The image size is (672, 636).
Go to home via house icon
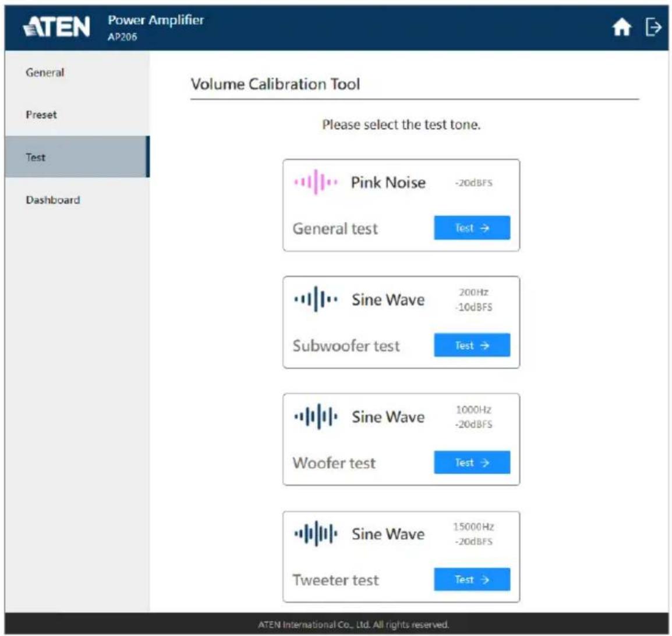(621, 27)
